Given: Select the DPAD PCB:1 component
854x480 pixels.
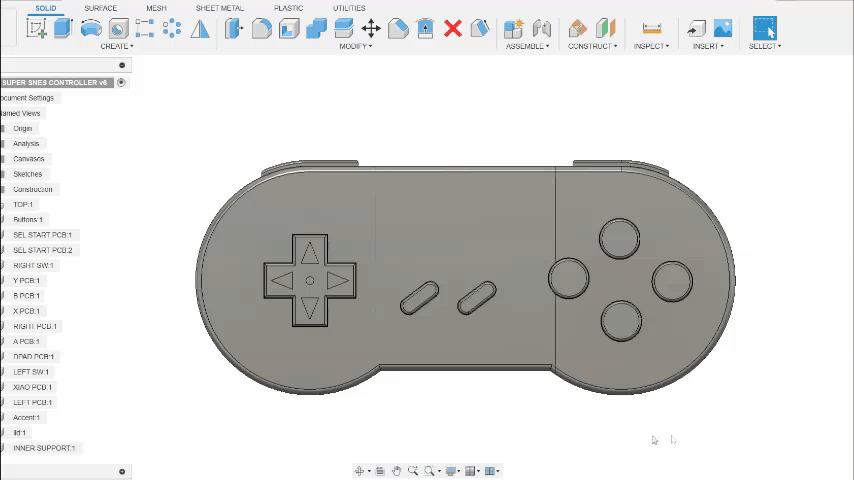Looking at the screenshot, I should pyautogui.click(x=33, y=357).
